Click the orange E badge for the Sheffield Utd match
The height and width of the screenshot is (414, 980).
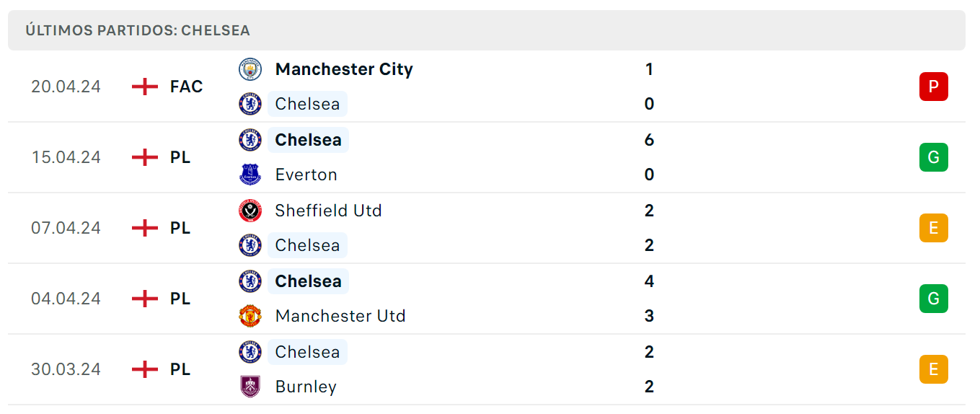(934, 228)
